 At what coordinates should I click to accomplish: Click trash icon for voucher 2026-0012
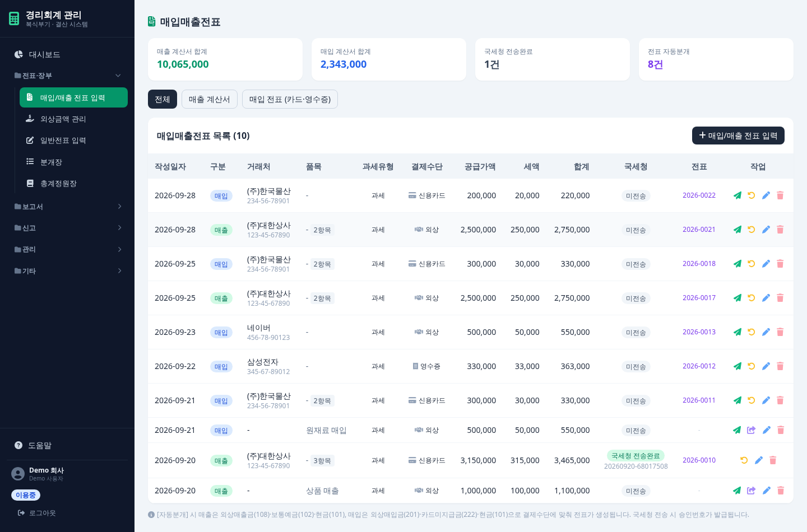click(x=780, y=366)
